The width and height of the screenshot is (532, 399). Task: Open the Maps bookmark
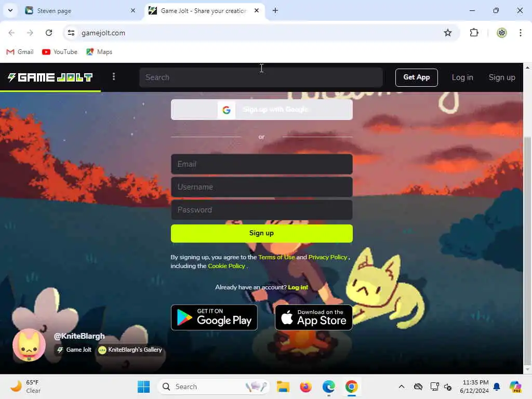click(99, 52)
